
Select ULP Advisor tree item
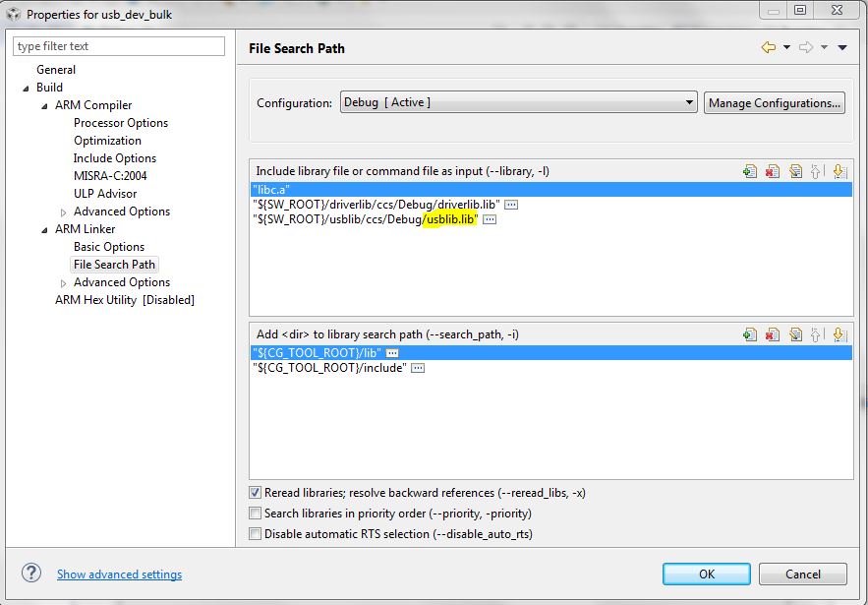coord(105,194)
